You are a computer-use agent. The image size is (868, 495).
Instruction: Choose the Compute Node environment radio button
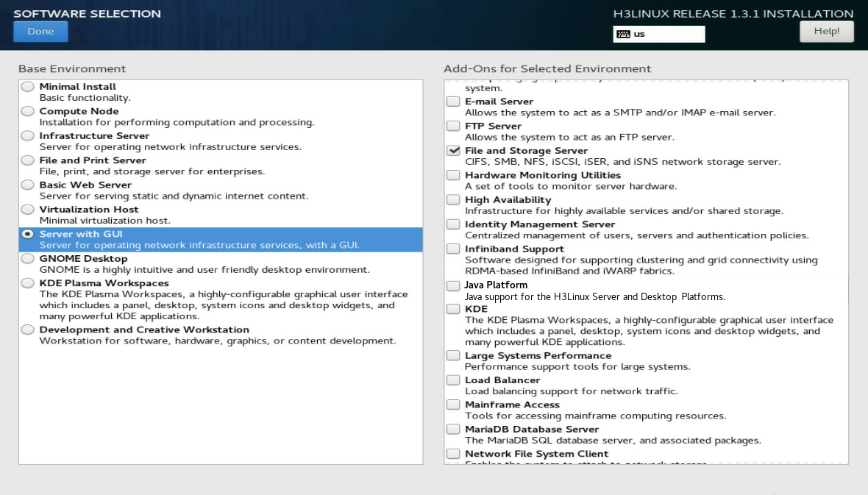pos(28,111)
